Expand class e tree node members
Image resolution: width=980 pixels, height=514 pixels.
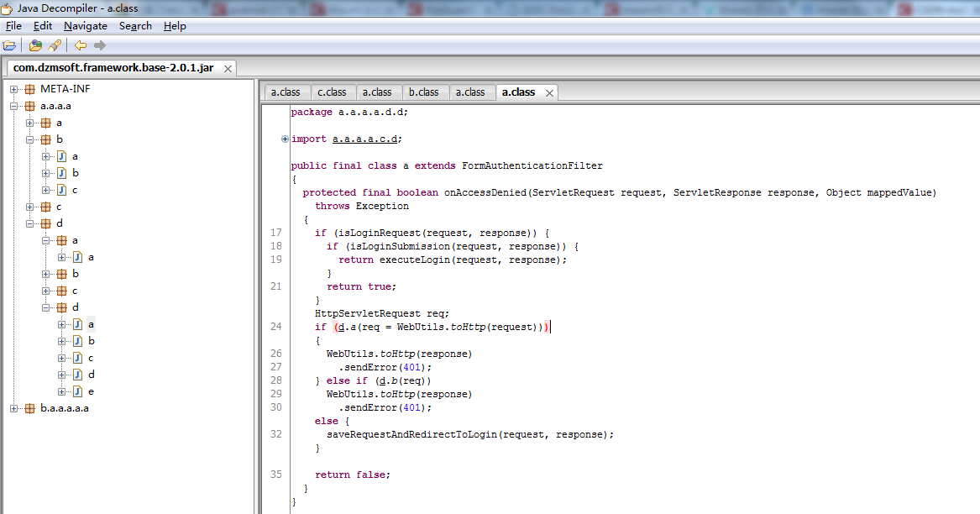point(62,392)
